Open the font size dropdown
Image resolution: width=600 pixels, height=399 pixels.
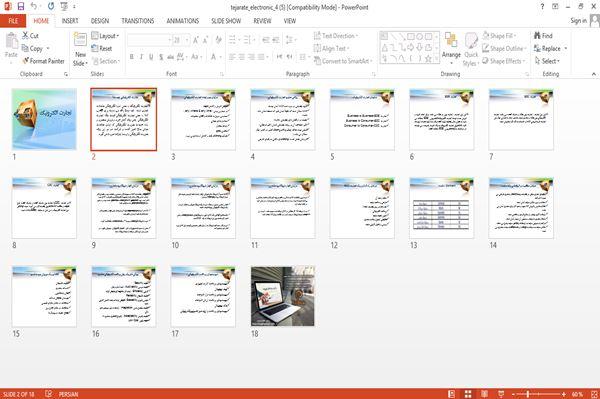point(187,40)
